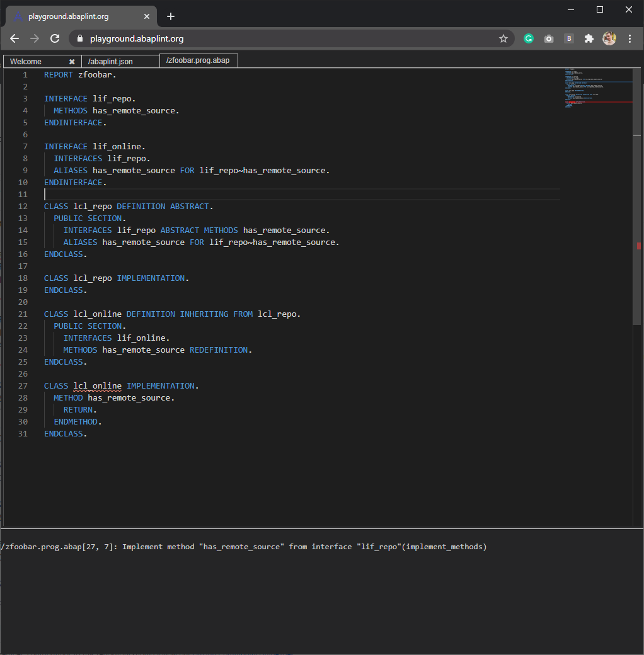Viewport: 644px width, 655px height.
Task: Open the Chrome three-dot menu
Action: (x=630, y=38)
